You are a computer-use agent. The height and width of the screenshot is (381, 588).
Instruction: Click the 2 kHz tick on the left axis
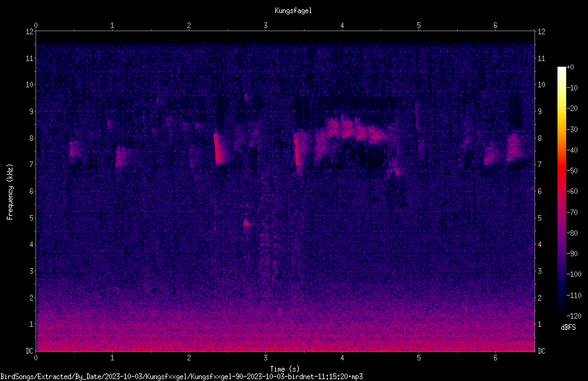point(31,297)
